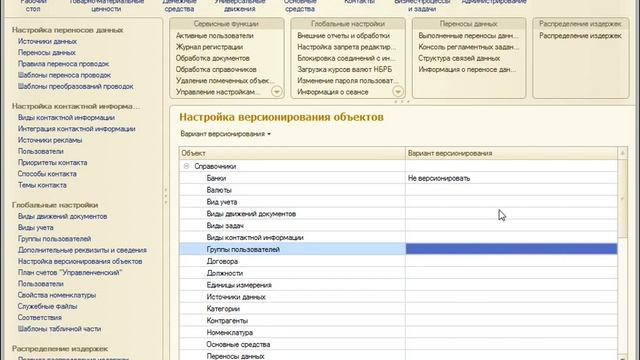Expand the Сервисные функции panel arrow
The width and height of the screenshot is (640, 360).
276,91
